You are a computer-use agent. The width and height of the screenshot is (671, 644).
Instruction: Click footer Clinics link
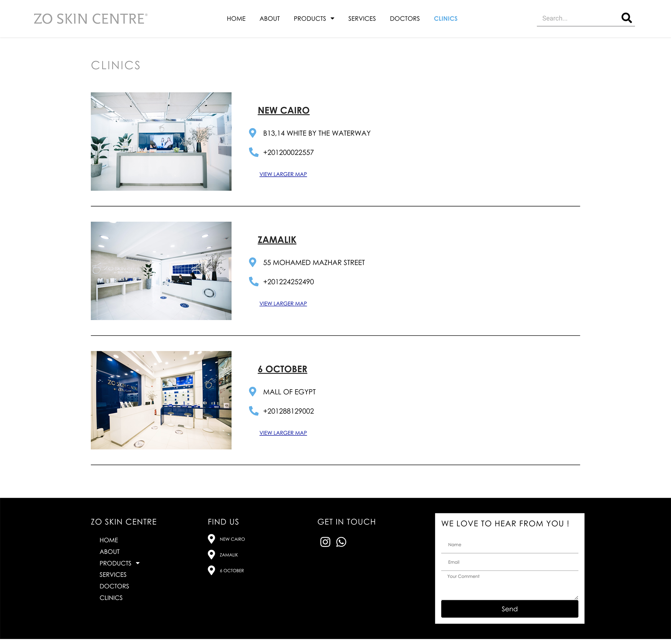click(x=111, y=598)
